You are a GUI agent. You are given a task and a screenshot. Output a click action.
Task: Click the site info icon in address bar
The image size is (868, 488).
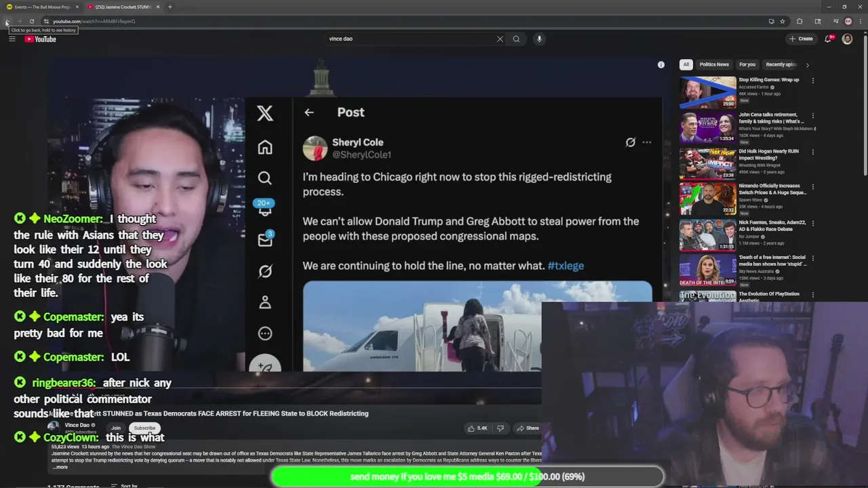(x=45, y=21)
